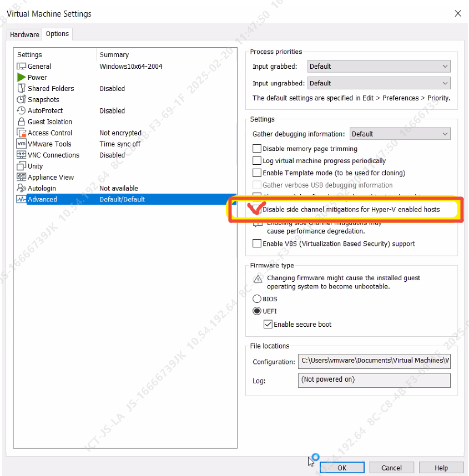Click the Guest Isolation padlock icon
This screenshot has height=476, width=469.
[21, 121]
